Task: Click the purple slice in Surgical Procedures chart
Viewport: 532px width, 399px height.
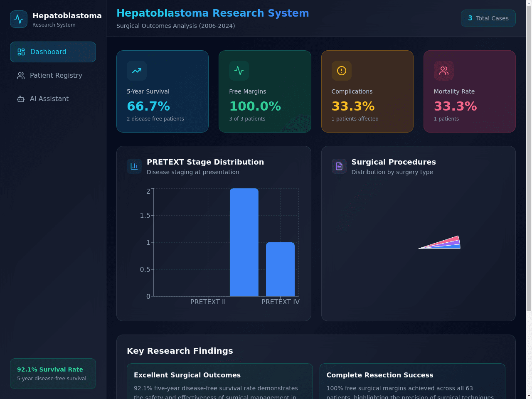Action: tap(453, 243)
